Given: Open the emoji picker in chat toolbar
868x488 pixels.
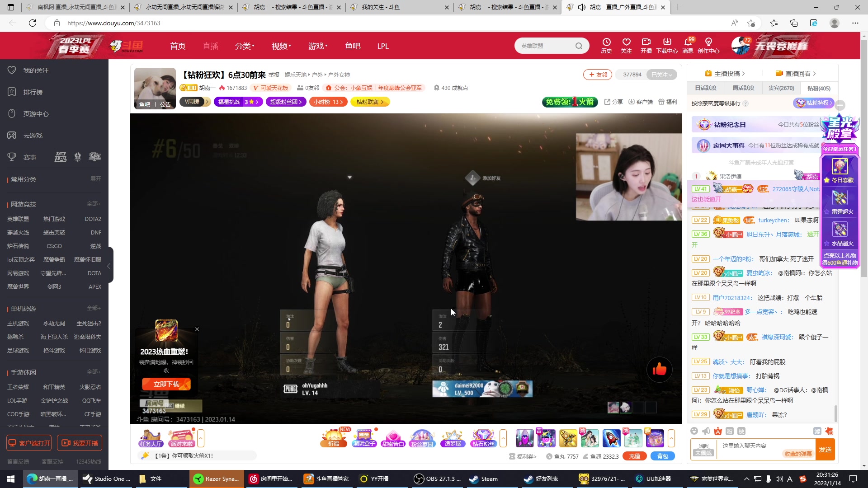Looking at the screenshot, I should click(x=694, y=431).
